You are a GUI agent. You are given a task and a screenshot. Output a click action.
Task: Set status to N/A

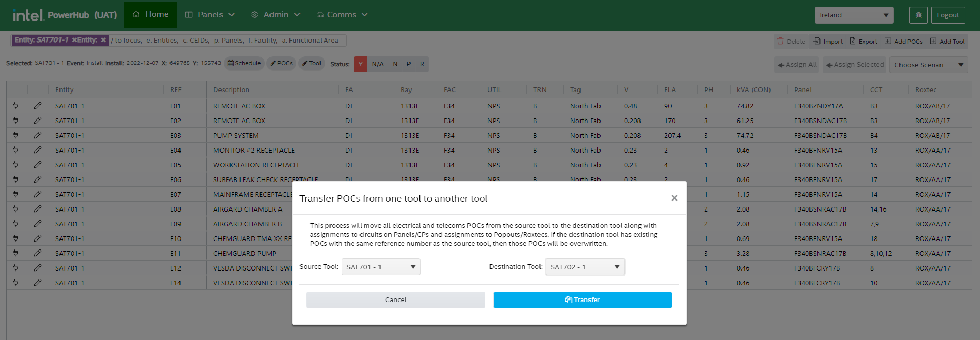[x=377, y=64]
